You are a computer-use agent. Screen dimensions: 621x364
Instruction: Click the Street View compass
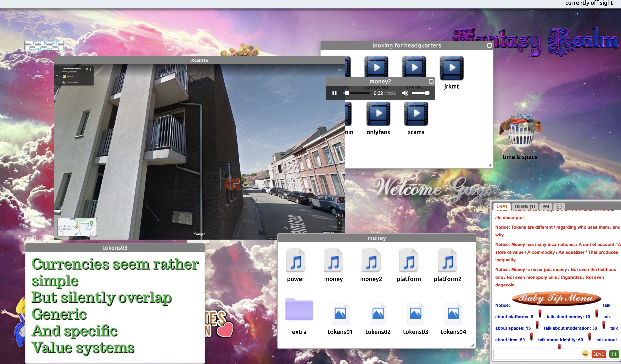(x=339, y=215)
